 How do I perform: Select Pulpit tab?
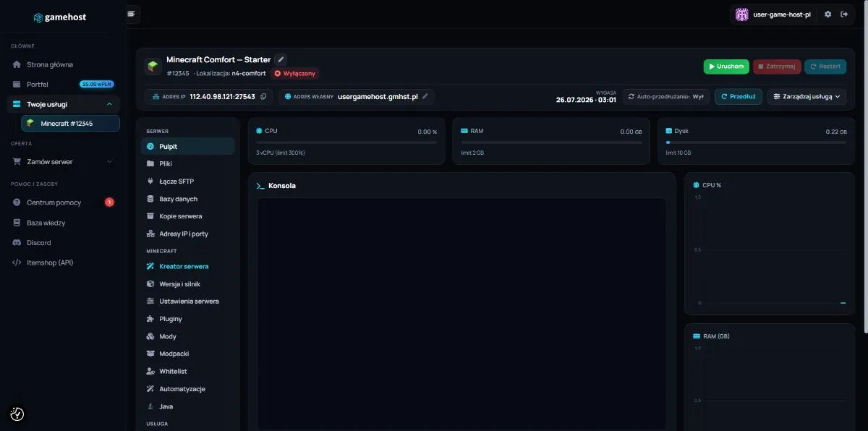[187, 146]
